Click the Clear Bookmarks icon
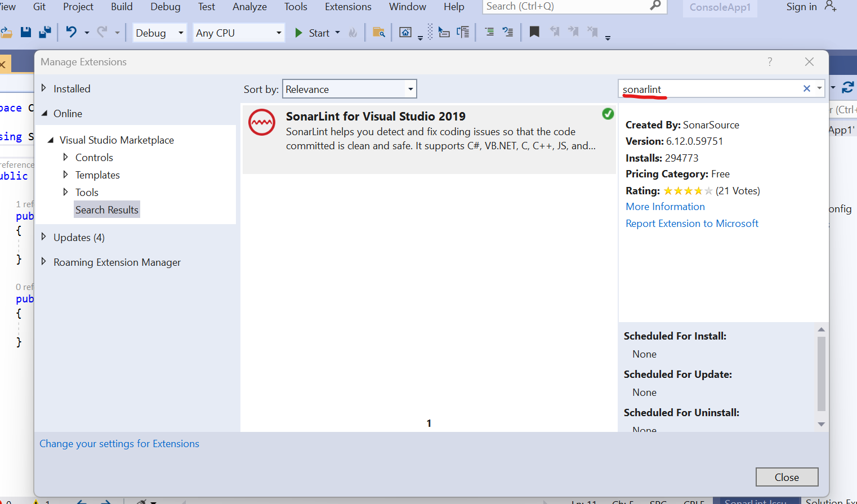The height and width of the screenshot is (504, 857). click(x=592, y=32)
